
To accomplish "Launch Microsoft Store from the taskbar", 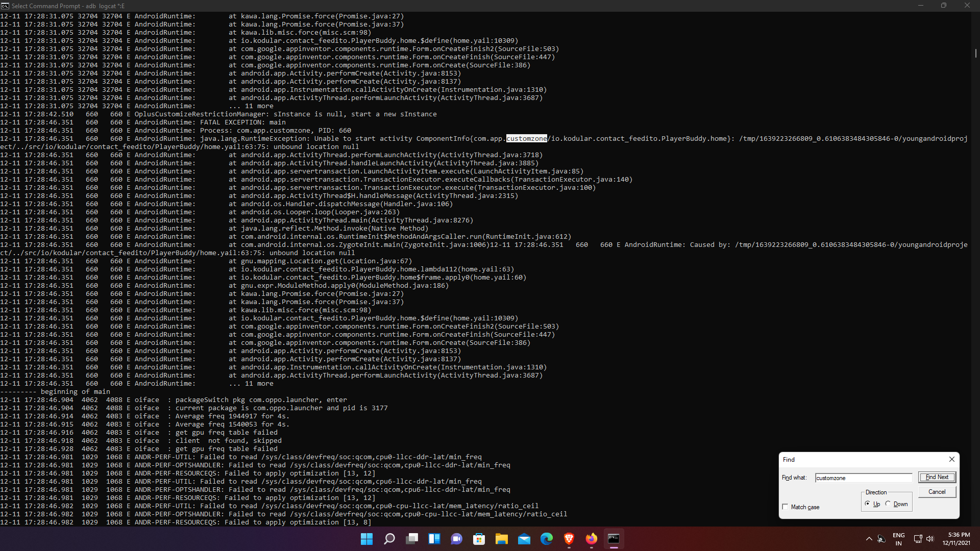I will click(x=479, y=539).
